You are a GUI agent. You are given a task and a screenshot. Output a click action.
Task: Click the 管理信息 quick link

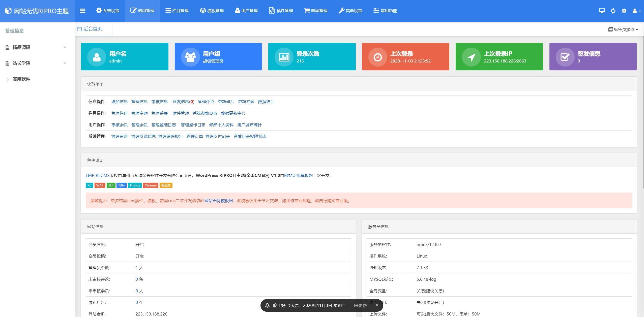coord(139,102)
